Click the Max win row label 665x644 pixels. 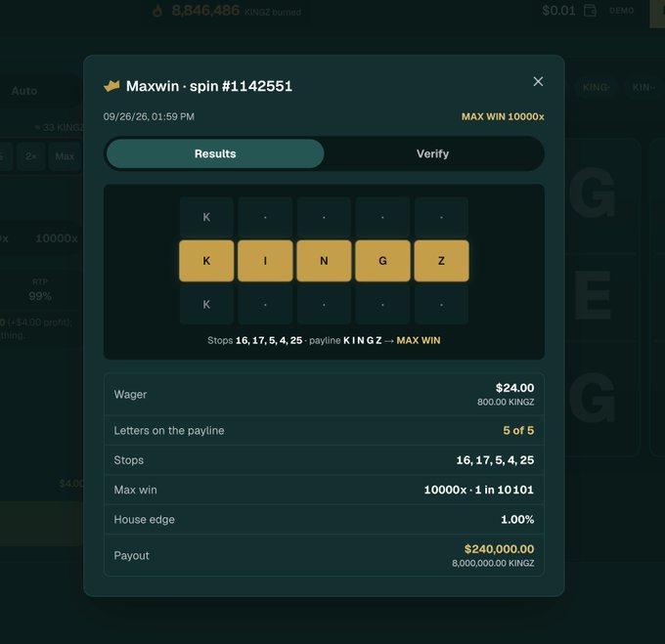click(x=135, y=490)
